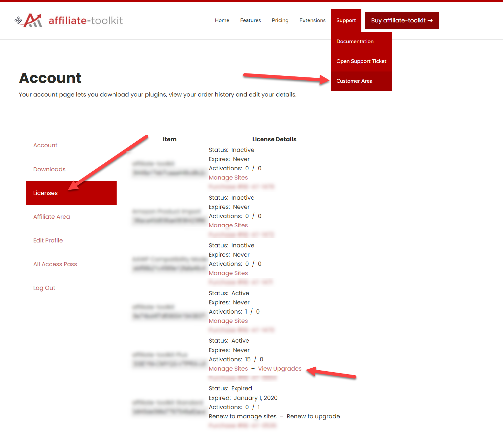Open Manage Sites for license with 1 activation
This screenshot has height=448, width=503.
coord(228,321)
